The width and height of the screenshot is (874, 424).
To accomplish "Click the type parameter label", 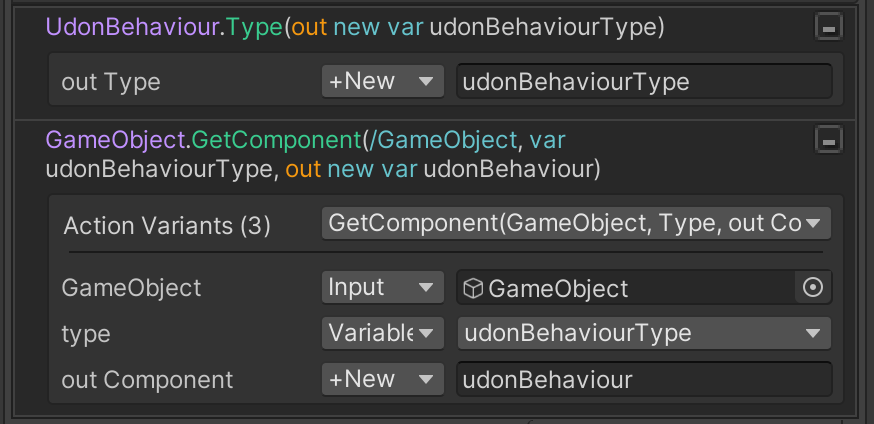I will pos(86,334).
